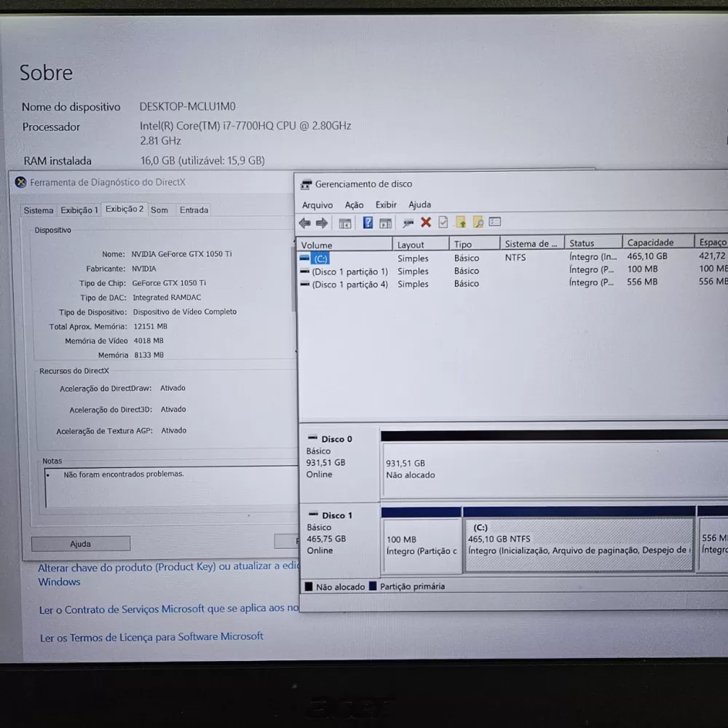This screenshot has height=728, width=728.
Task: Click the red X delete icon
Action: pos(426,222)
